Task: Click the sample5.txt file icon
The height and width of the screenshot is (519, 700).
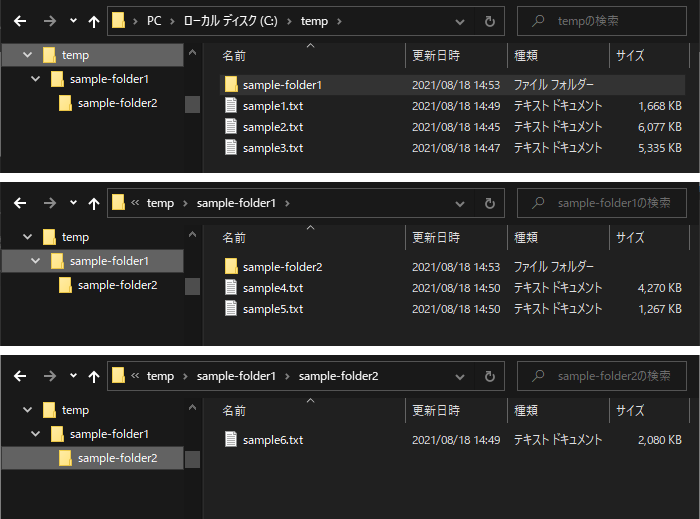Action: 231,309
